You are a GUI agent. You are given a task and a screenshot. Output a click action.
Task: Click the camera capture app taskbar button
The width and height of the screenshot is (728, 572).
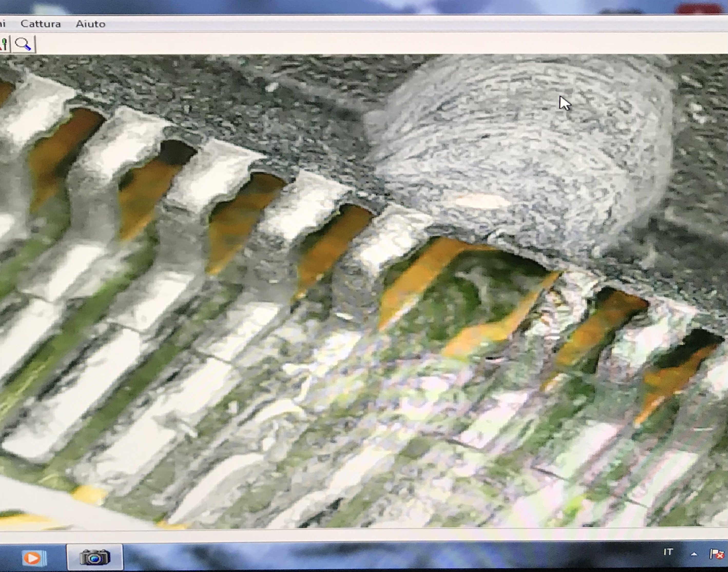[x=95, y=557]
